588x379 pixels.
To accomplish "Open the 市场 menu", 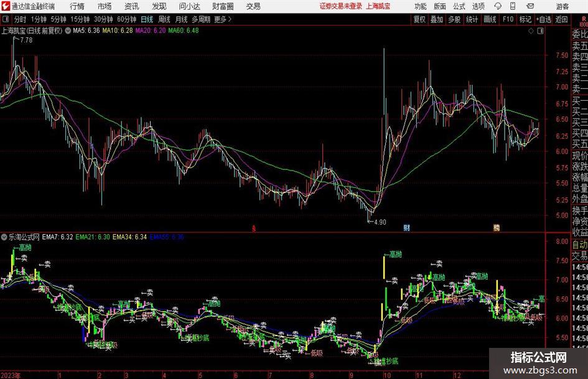I will coord(105,6).
